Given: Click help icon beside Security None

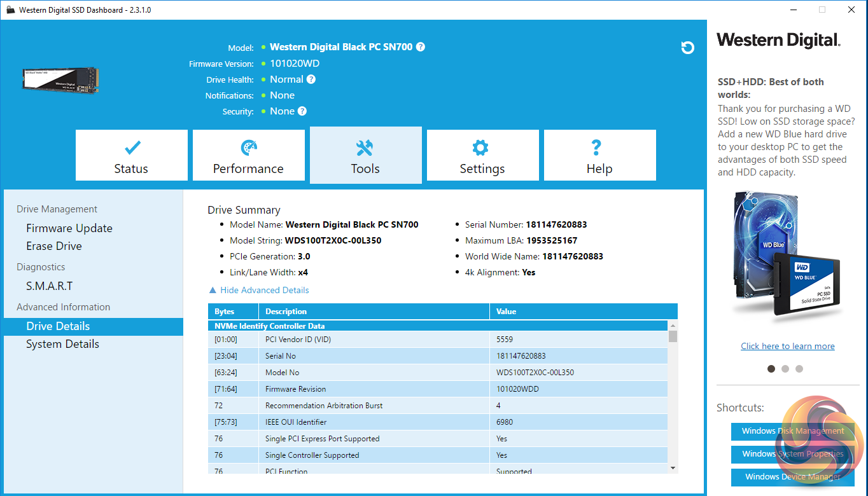Looking at the screenshot, I should pyautogui.click(x=302, y=111).
